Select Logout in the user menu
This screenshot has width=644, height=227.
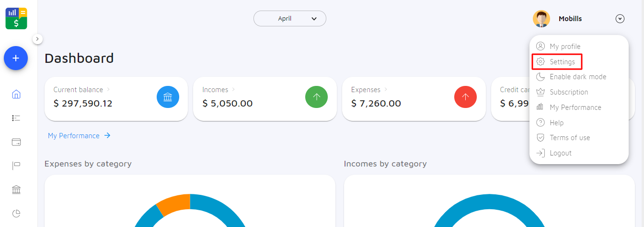560,153
